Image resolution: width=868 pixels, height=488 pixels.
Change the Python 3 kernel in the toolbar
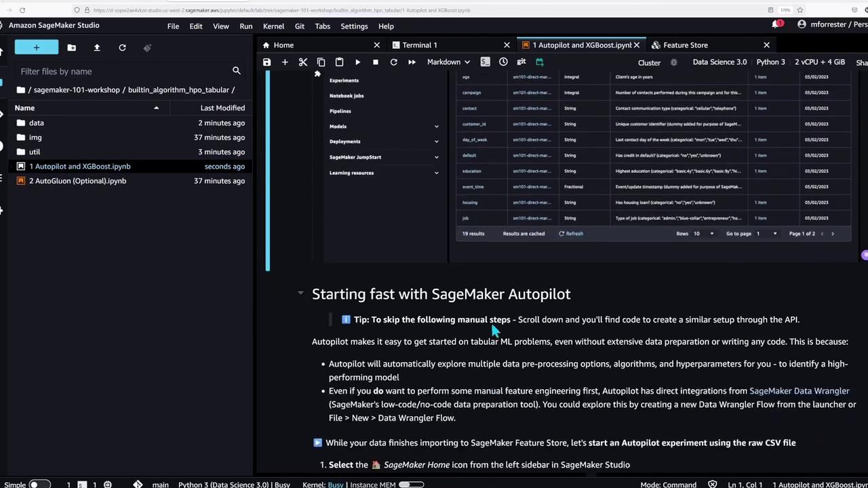[x=770, y=62]
